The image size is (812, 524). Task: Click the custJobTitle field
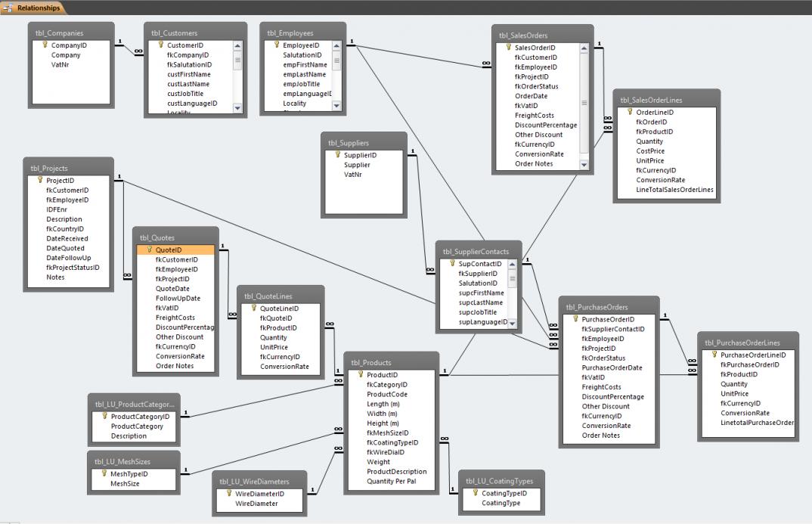click(185, 94)
